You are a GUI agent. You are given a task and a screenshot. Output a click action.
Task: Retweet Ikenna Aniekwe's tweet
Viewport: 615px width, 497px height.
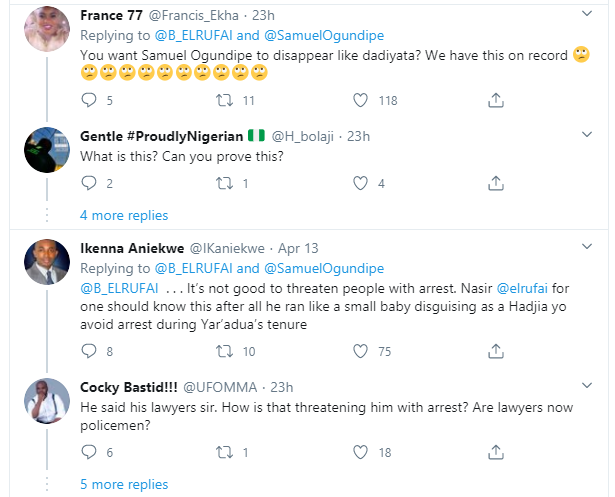pyautogui.click(x=224, y=351)
